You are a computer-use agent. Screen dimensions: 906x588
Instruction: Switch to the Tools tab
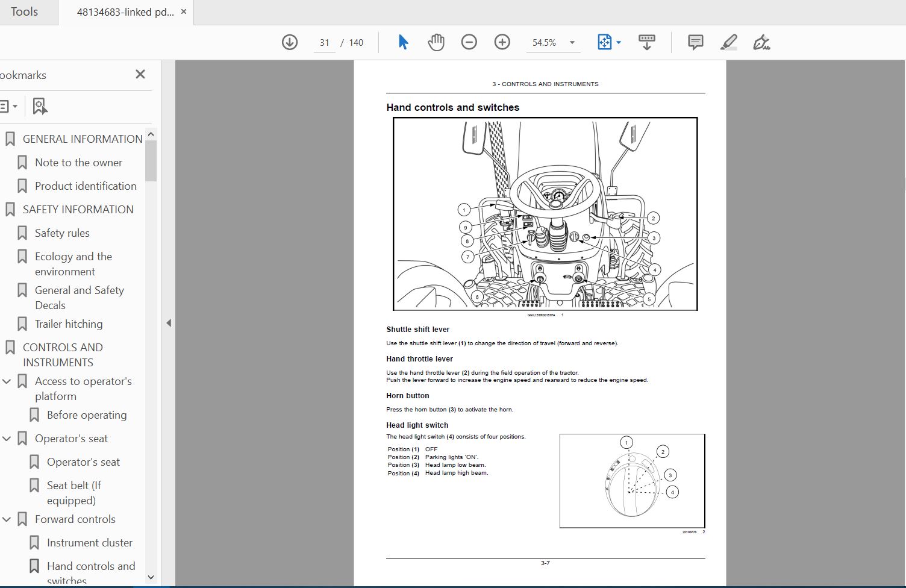(x=24, y=11)
